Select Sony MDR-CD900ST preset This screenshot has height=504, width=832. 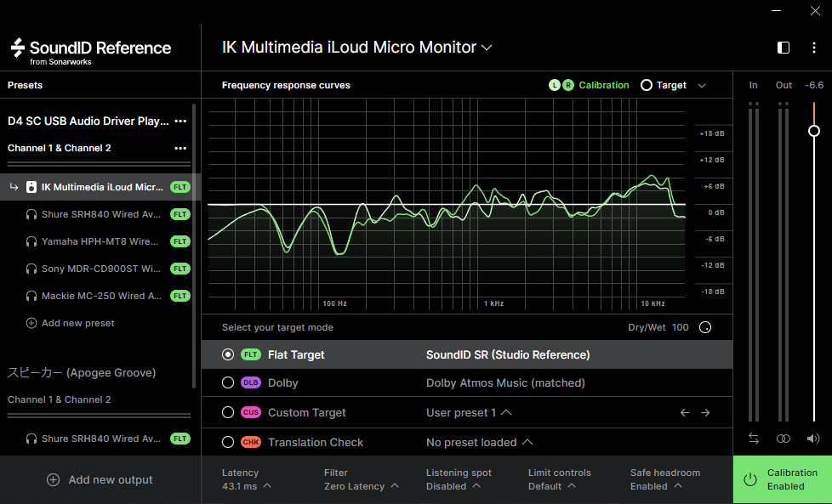[x=100, y=269]
